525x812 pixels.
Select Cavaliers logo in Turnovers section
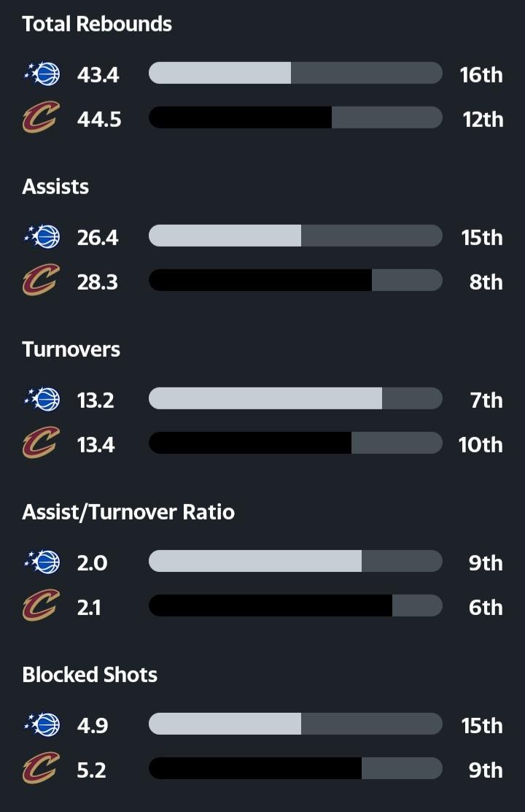point(40,444)
